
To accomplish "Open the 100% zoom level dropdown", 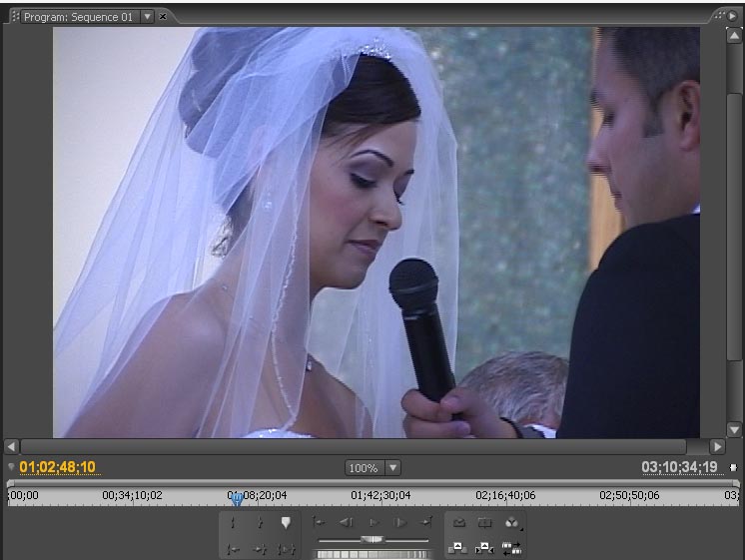I will point(372,467).
